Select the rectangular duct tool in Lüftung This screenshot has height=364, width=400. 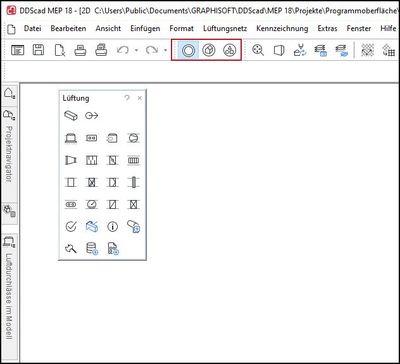(71, 116)
